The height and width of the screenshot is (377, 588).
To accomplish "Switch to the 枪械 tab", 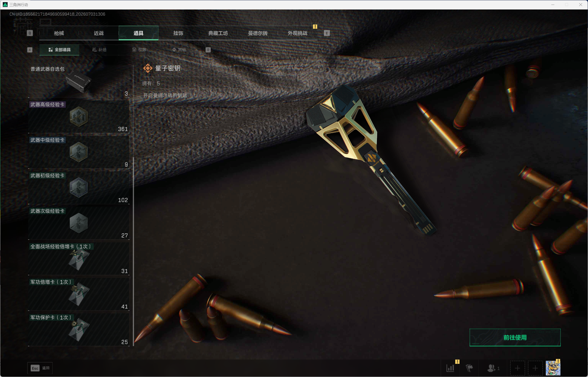I will (59, 33).
